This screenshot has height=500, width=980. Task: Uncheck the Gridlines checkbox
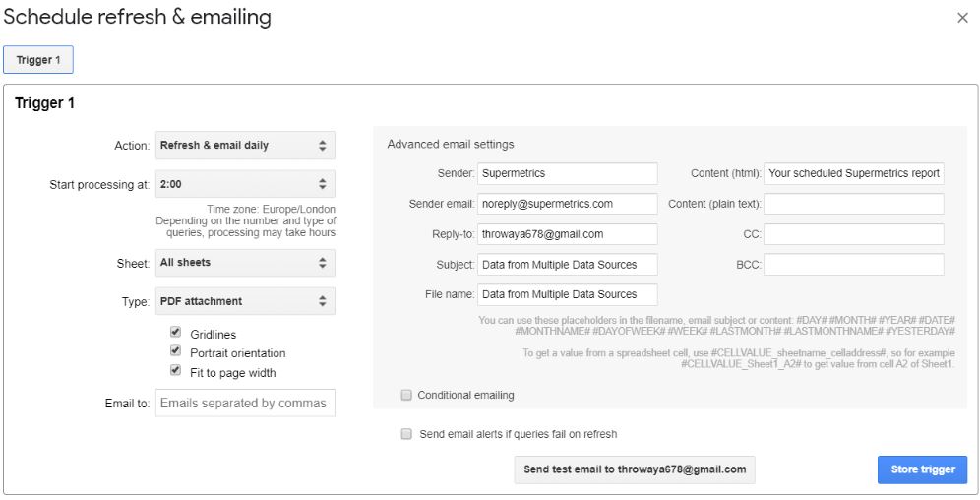(175, 332)
